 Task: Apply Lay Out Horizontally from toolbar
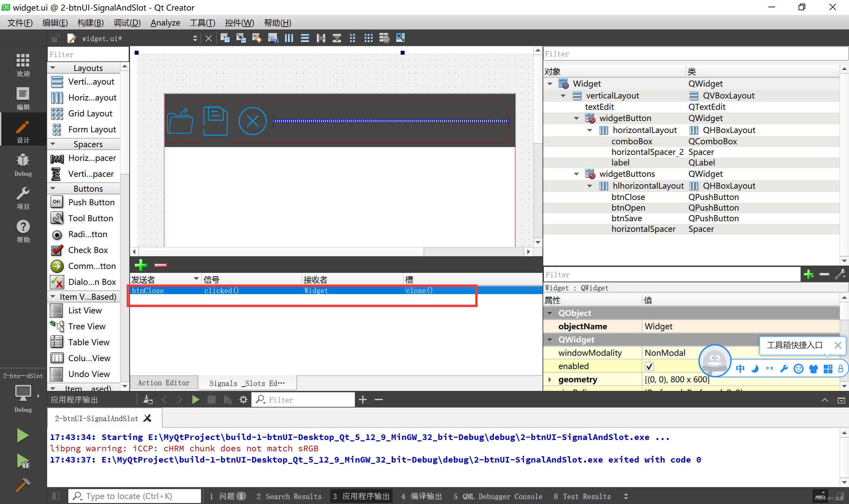289,38
